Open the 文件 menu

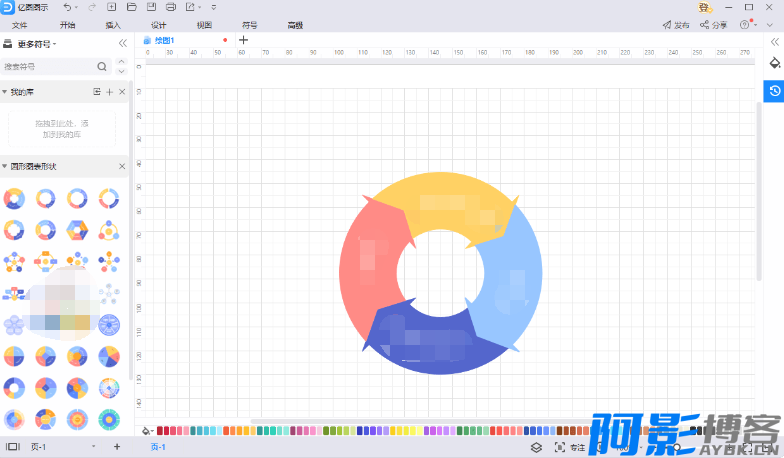click(x=20, y=25)
